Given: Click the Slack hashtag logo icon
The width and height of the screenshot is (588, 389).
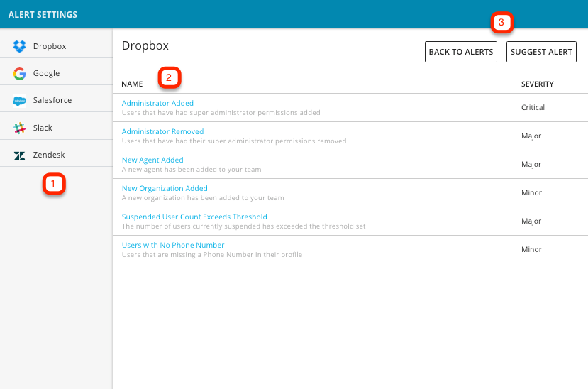Looking at the screenshot, I should (x=19, y=128).
